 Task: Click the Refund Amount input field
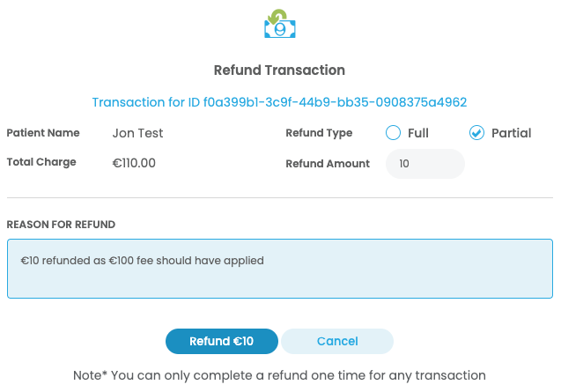click(x=424, y=164)
